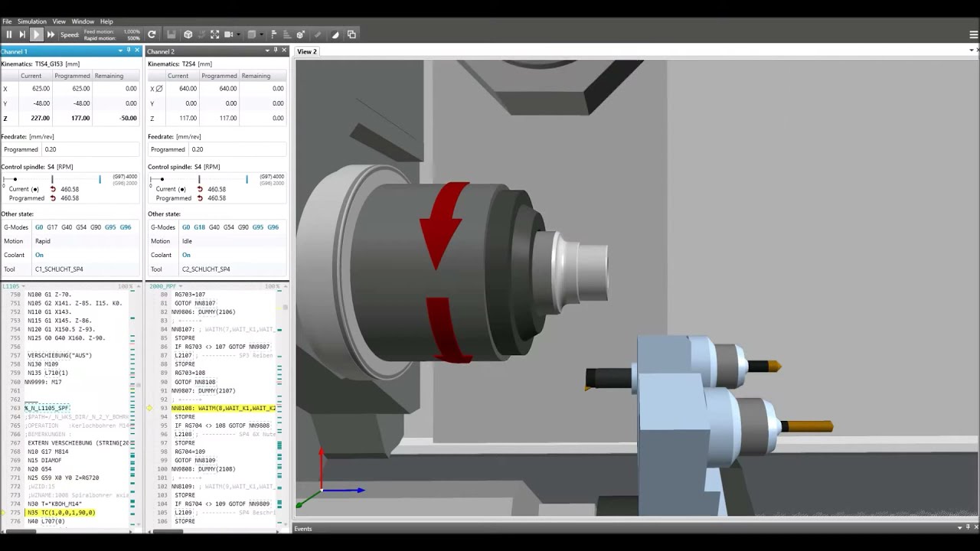Click Channel 1 Z Remaining value -50.00
This screenshot has height=551, width=980.
point(128,119)
